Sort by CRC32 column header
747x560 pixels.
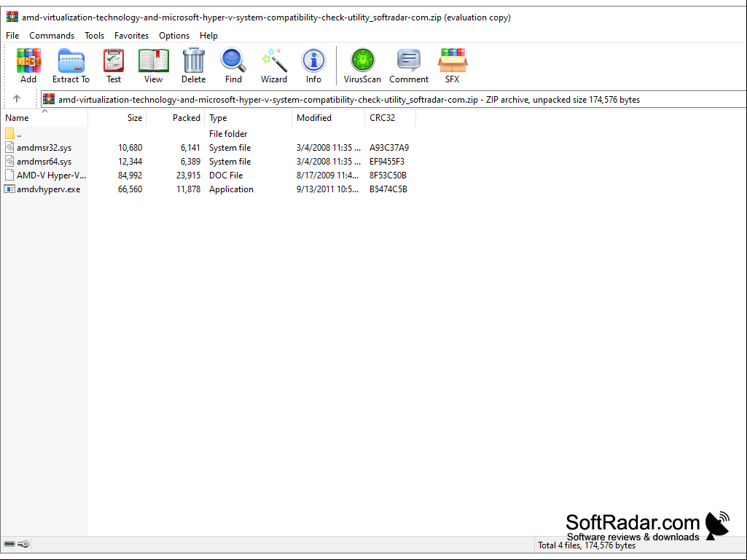pyautogui.click(x=390, y=118)
